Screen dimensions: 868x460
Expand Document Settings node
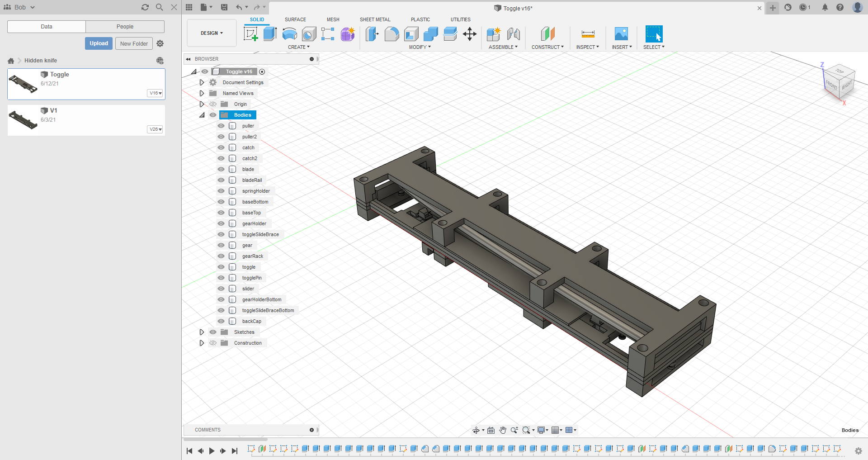(202, 82)
